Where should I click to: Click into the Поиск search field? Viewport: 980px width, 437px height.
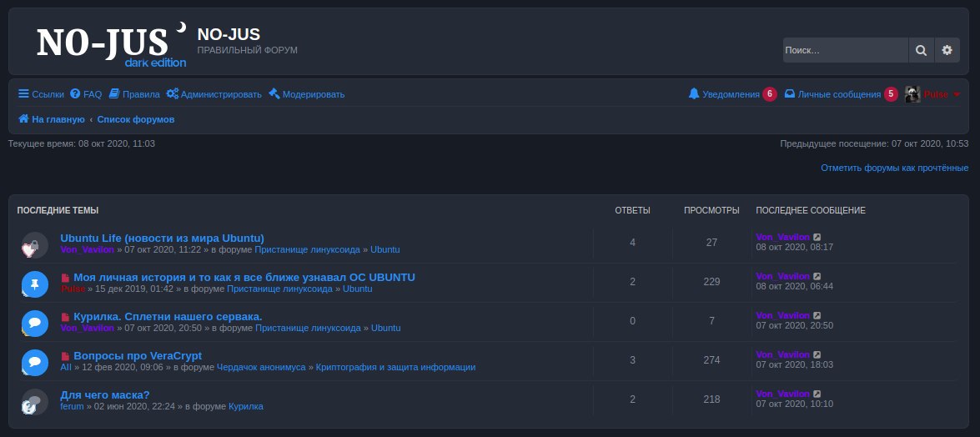click(844, 50)
